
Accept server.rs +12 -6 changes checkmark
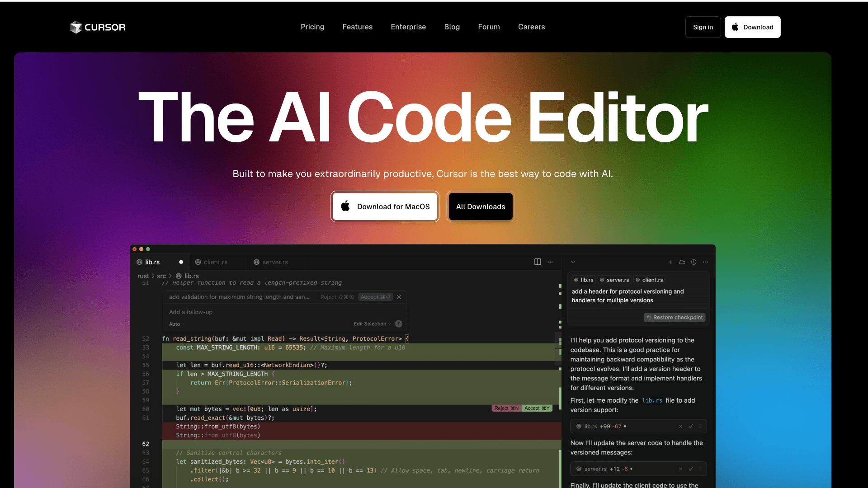pos(690,469)
